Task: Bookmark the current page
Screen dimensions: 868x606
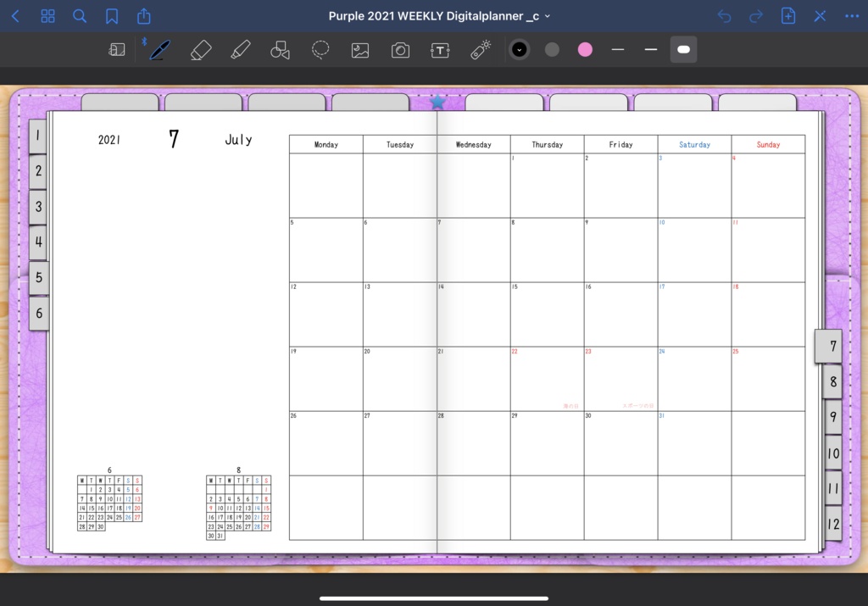Action: click(112, 16)
